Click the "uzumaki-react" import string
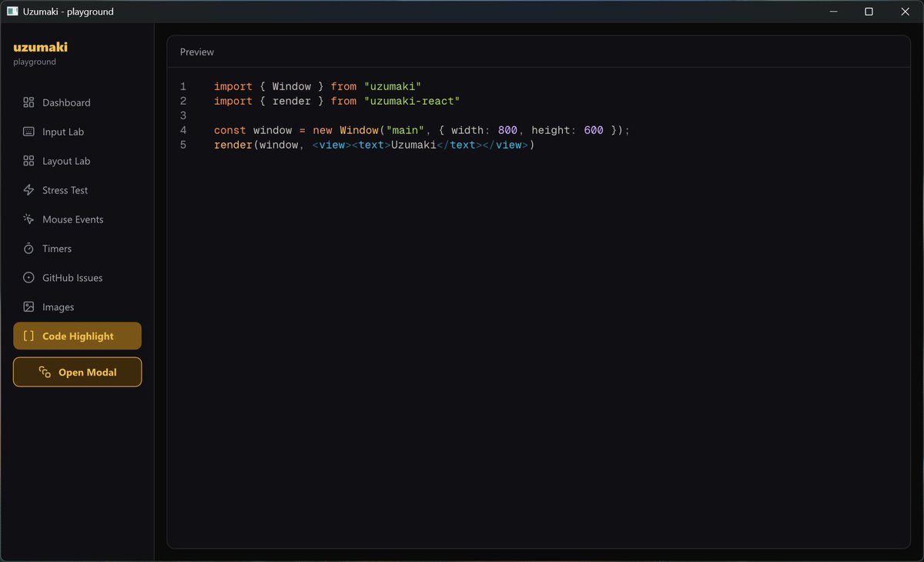The width and height of the screenshot is (924, 562). [411, 101]
